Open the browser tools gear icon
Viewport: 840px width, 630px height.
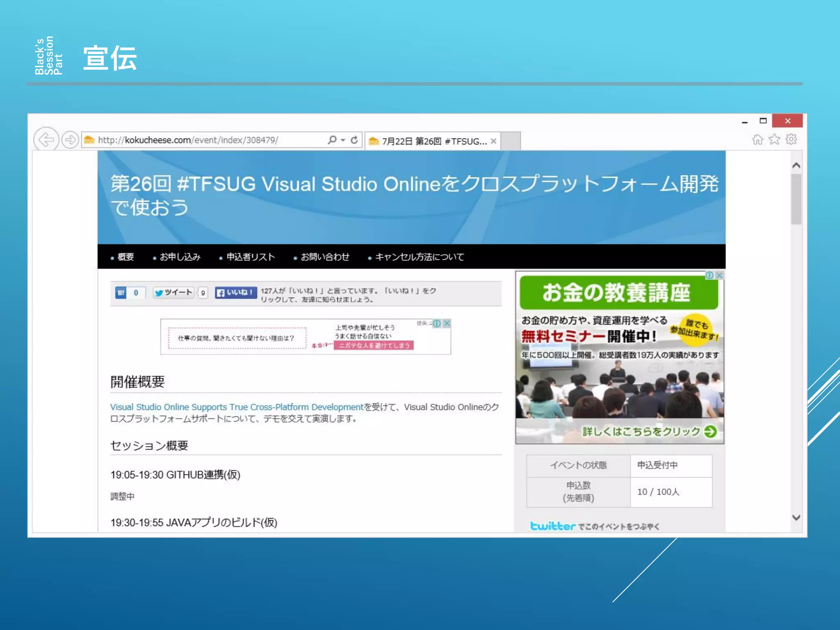click(791, 139)
